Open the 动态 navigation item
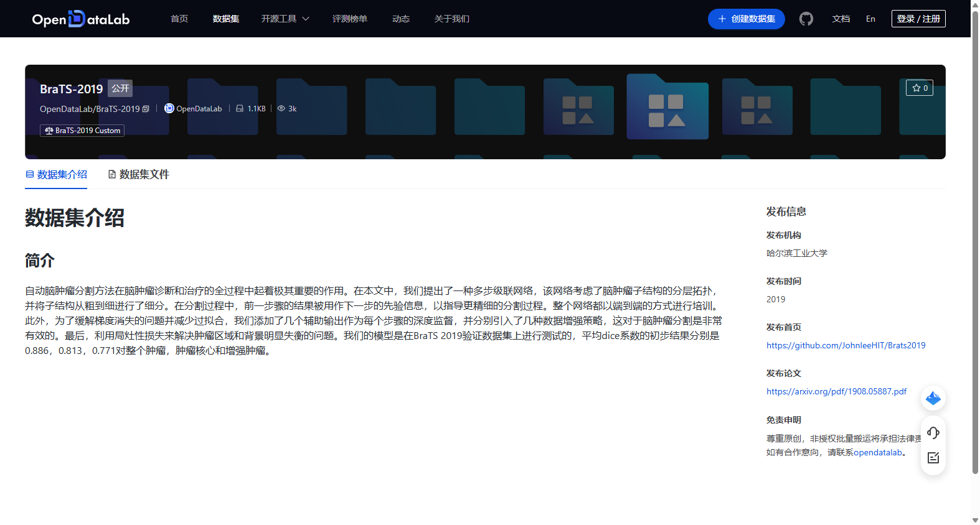 [401, 19]
